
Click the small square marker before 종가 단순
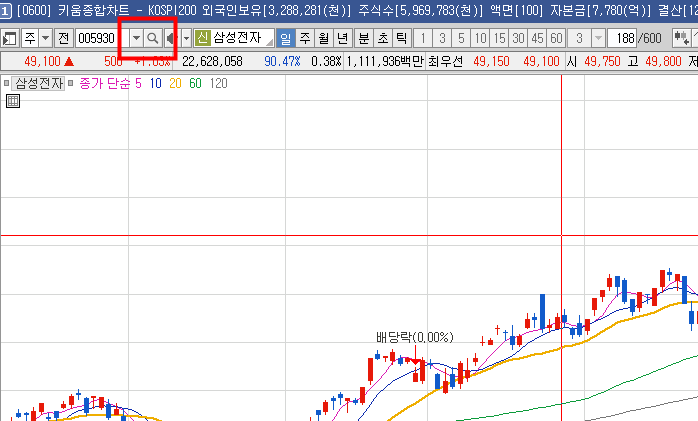point(70,83)
